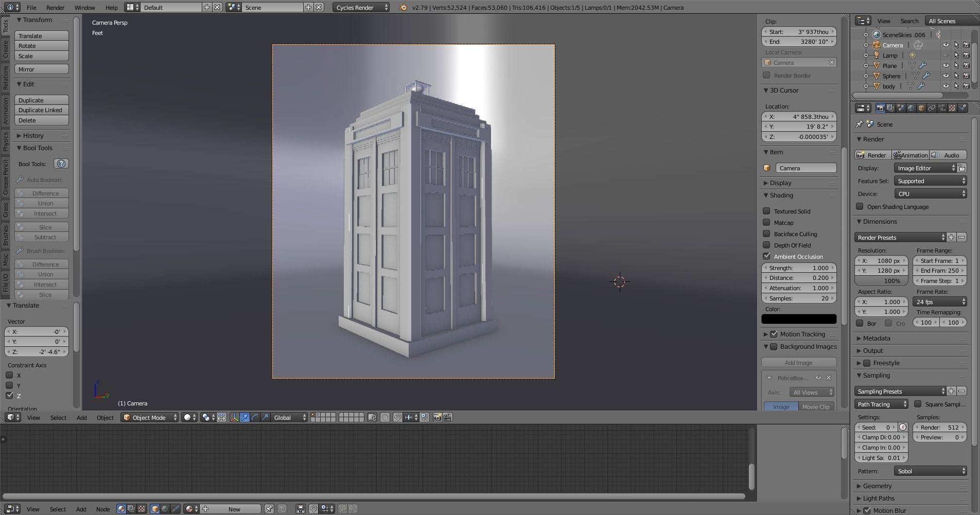Click the Duplicate Linked button
The image size is (980, 515).
pyautogui.click(x=42, y=110)
